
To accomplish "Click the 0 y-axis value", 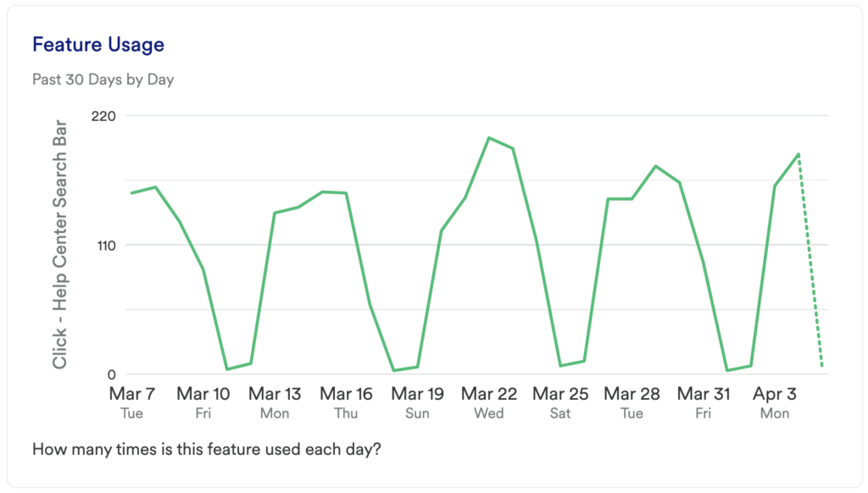I will coord(111,374).
